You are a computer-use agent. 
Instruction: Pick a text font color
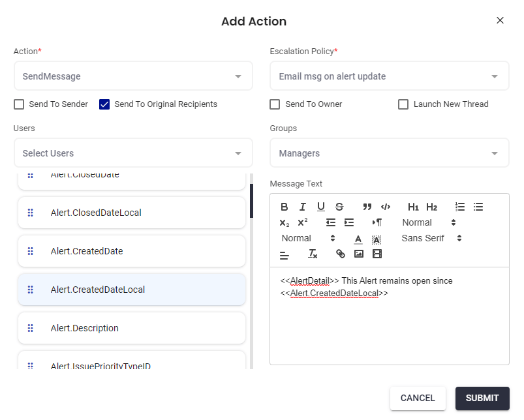tap(358, 239)
